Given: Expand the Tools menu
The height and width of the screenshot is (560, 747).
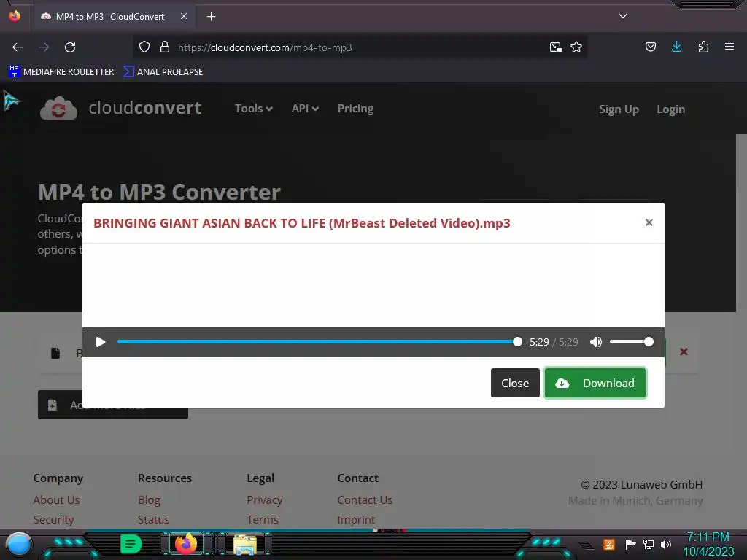Looking at the screenshot, I should [253, 109].
